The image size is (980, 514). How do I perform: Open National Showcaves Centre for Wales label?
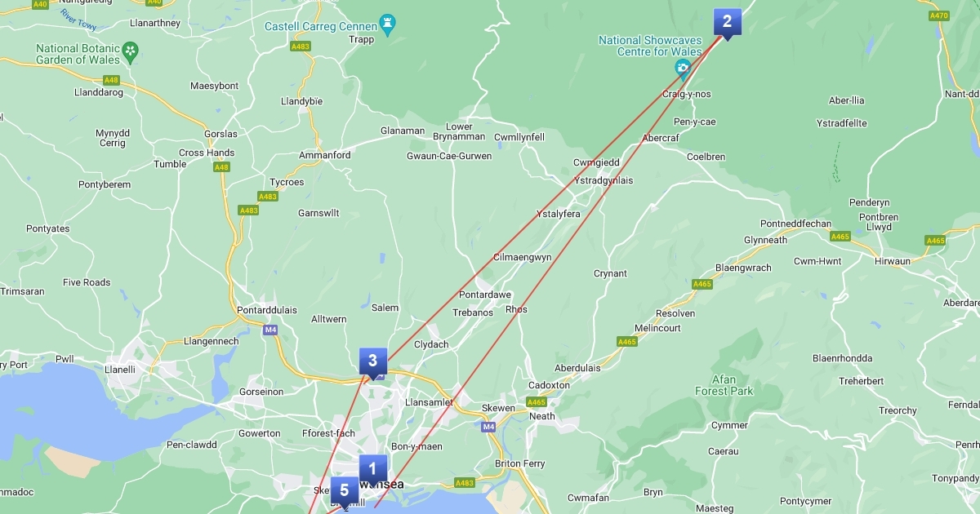[650, 46]
